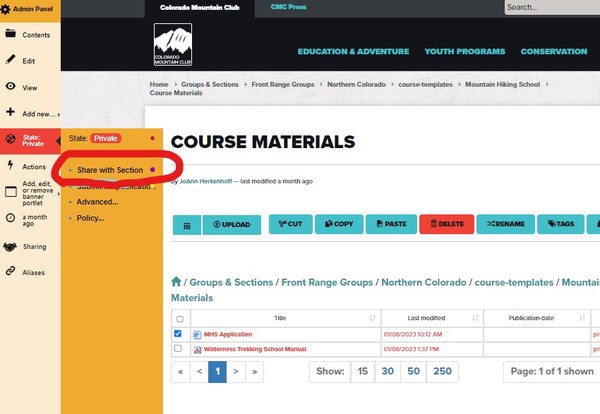Image resolution: width=600 pixels, height=414 pixels.
Task: Expand the banner portlet submenu arrow
Action: click(x=59, y=194)
